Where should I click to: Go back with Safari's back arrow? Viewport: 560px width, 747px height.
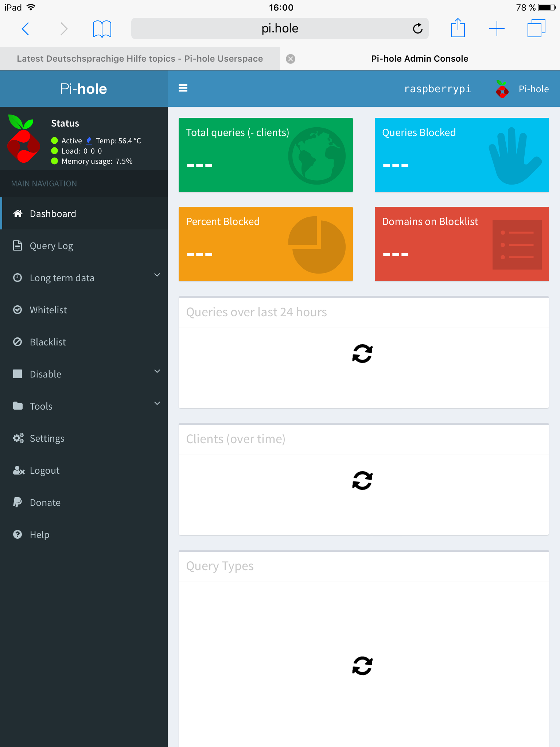pyautogui.click(x=26, y=28)
